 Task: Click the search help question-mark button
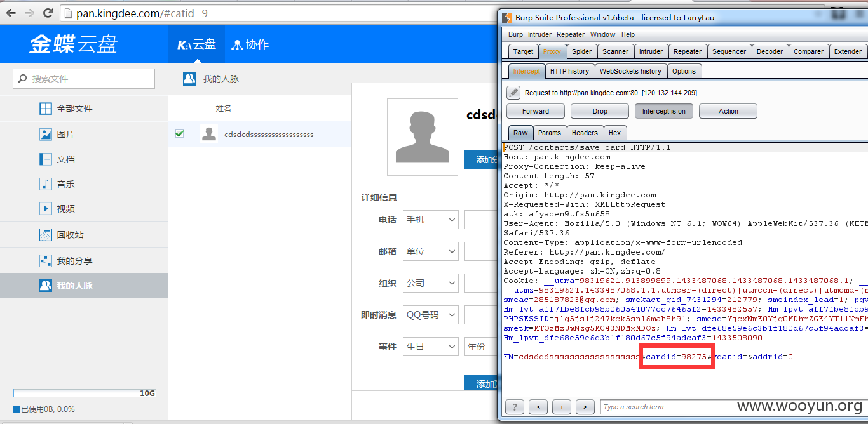point(514,407)
